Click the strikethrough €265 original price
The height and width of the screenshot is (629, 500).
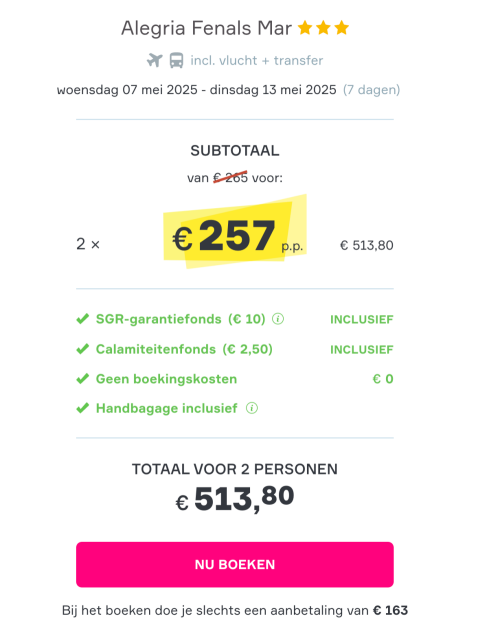tap(230, 177)
